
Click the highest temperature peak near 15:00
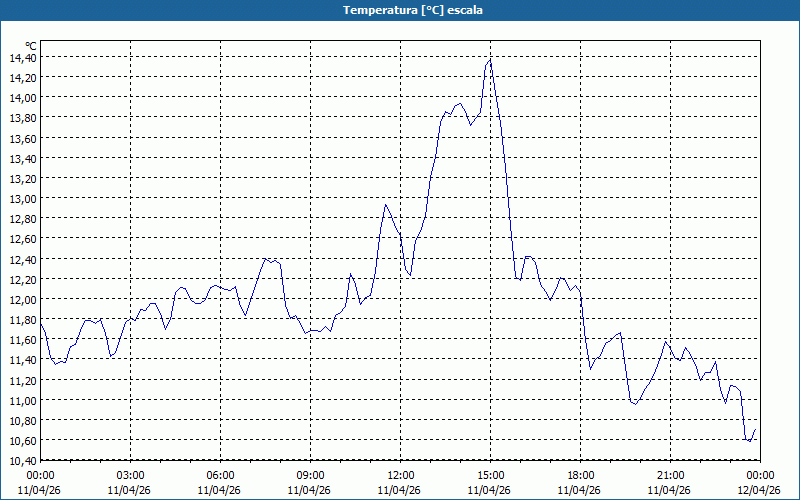tap(490, 60)
